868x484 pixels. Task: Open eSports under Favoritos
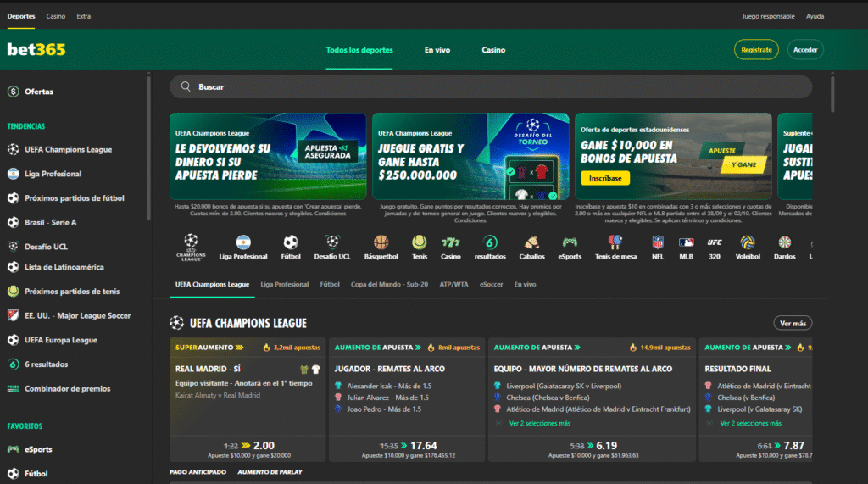coord(38,449)
